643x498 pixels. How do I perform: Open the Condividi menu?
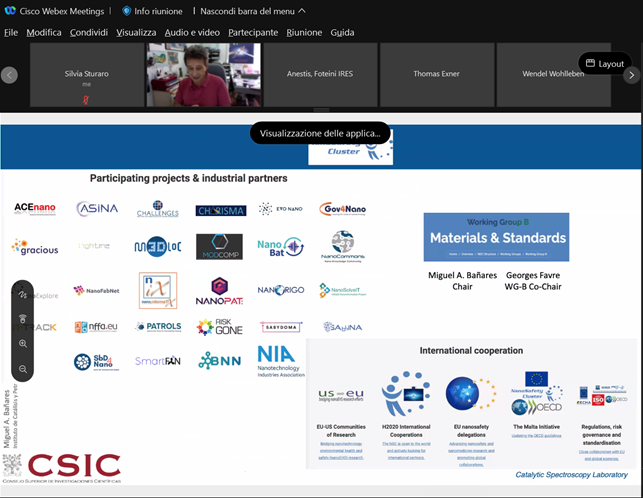tap(89, 32)
